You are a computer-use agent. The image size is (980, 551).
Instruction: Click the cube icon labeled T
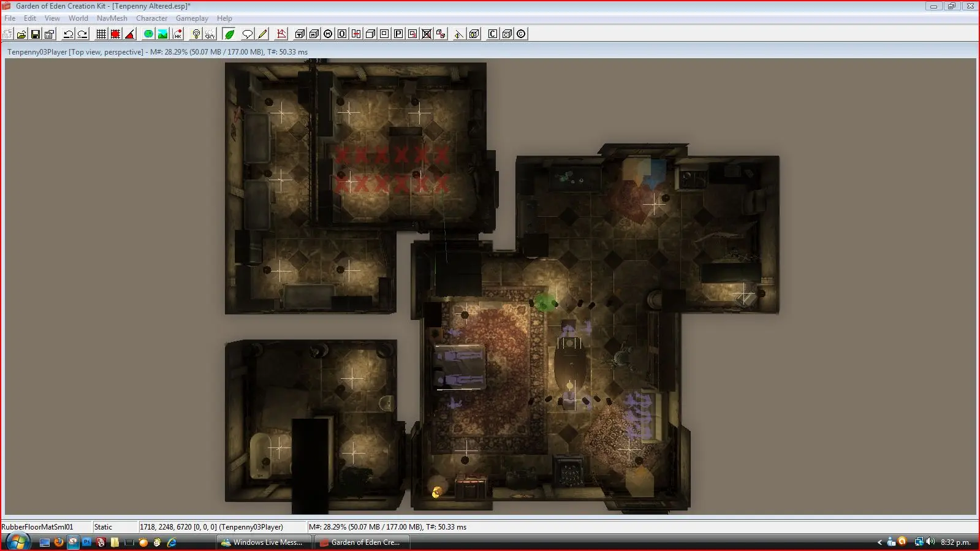pyautogui.click(x=300, y=34)
